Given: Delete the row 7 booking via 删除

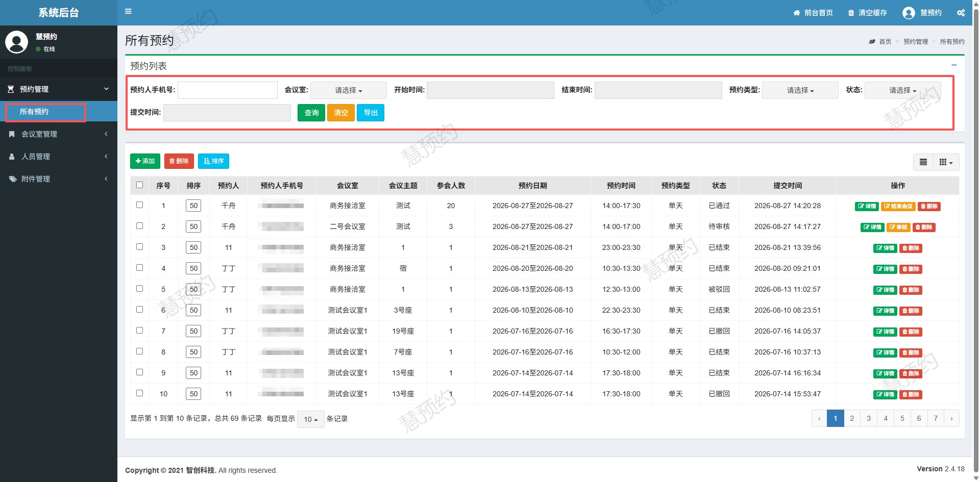Looking at the screenshot, I should tap(911, 332).
